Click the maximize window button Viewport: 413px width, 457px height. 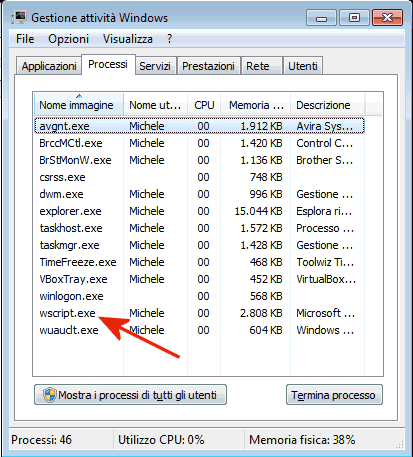coord(354,18)
